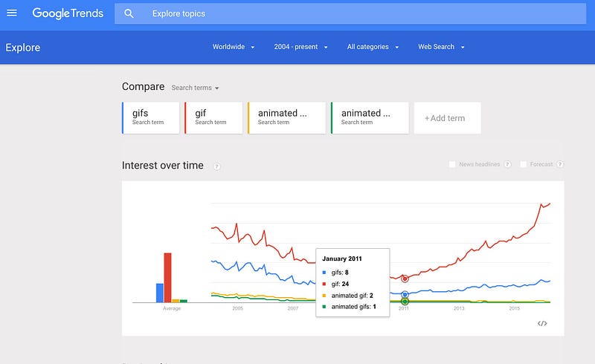Open the 2004 - present date dropdown

301,47
